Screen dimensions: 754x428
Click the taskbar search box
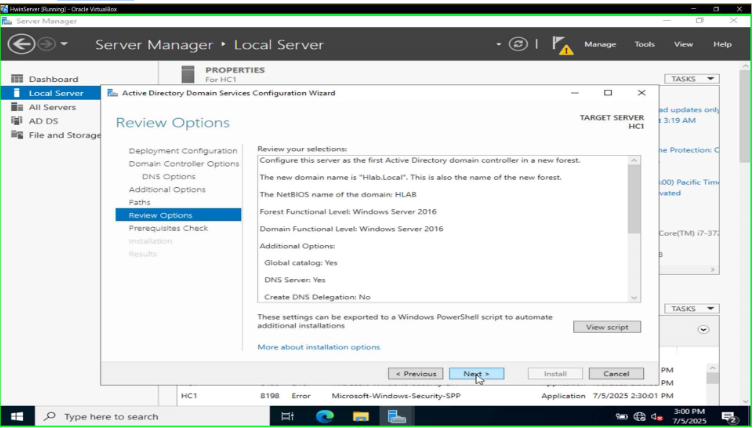pos(152,416)
